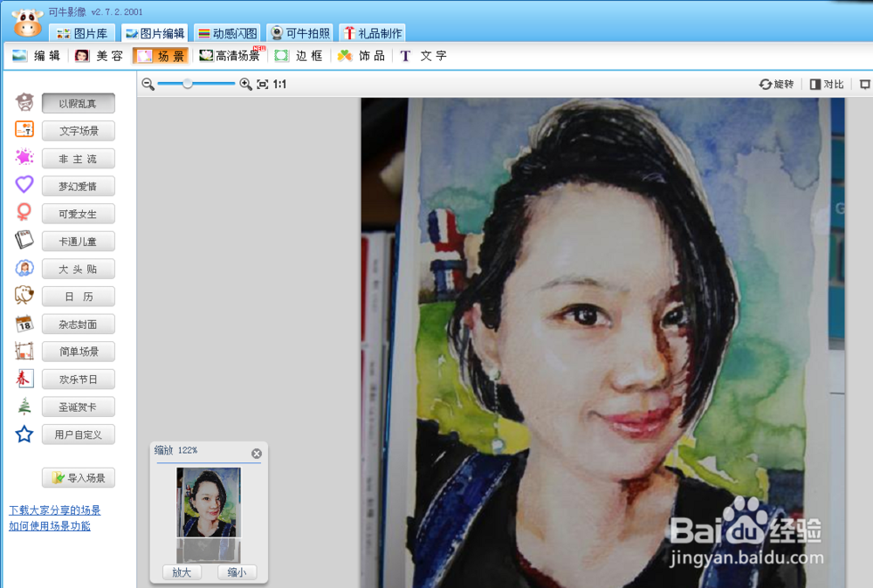Viewport: 873px width, 588px height.
Task: Click the 旋转 rotate button
Action: (x=777, y=84)
